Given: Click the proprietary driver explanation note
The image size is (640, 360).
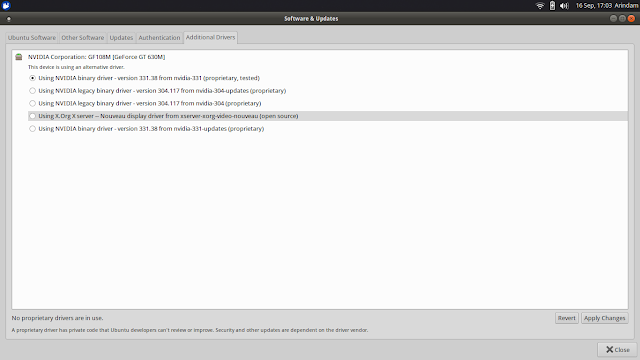Looking at the screenshot, I should [190, 330].
